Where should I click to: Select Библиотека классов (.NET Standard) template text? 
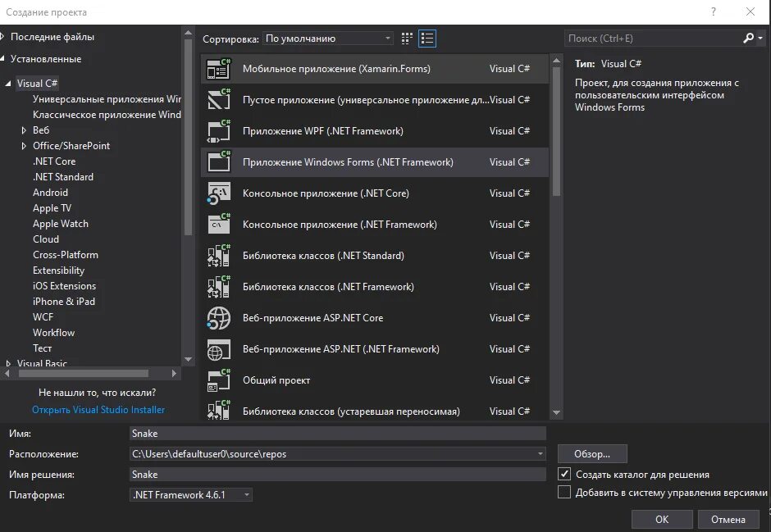(x=323, y=256)
